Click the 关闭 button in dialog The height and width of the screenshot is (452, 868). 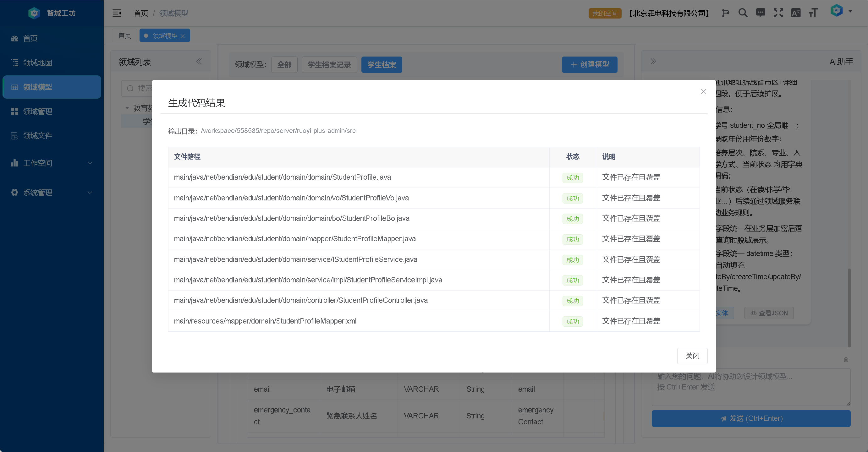click(x=692, y=356)
